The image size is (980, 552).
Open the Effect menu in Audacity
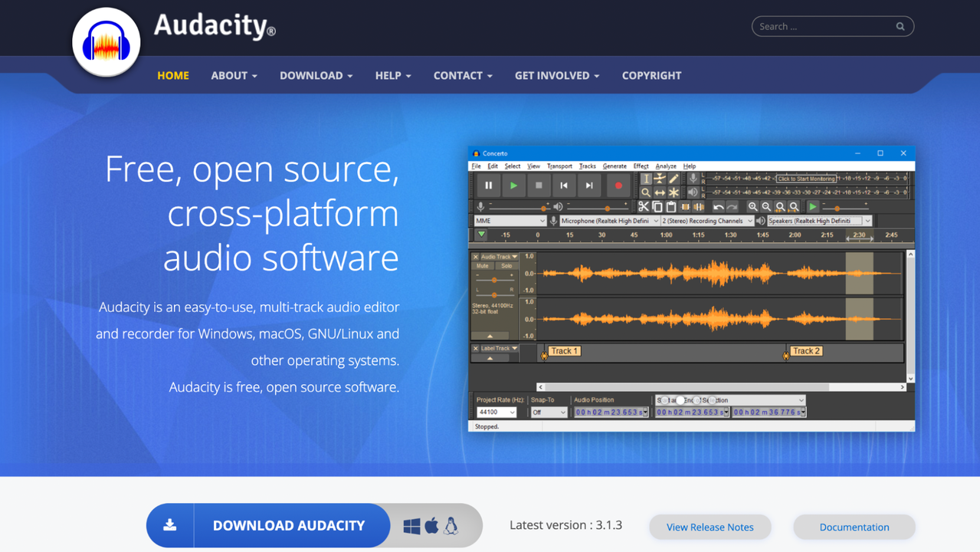(x=641, y=166)
